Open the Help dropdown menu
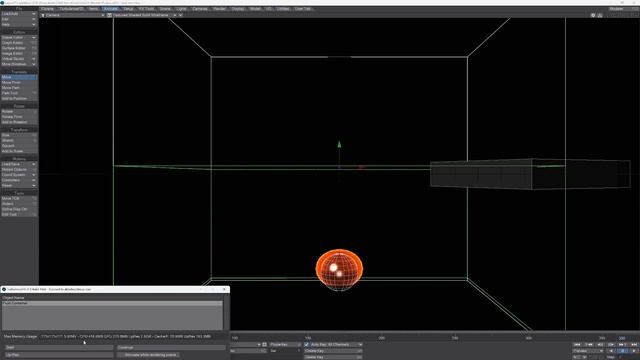 pyautogui.click(x=19, y=24)
